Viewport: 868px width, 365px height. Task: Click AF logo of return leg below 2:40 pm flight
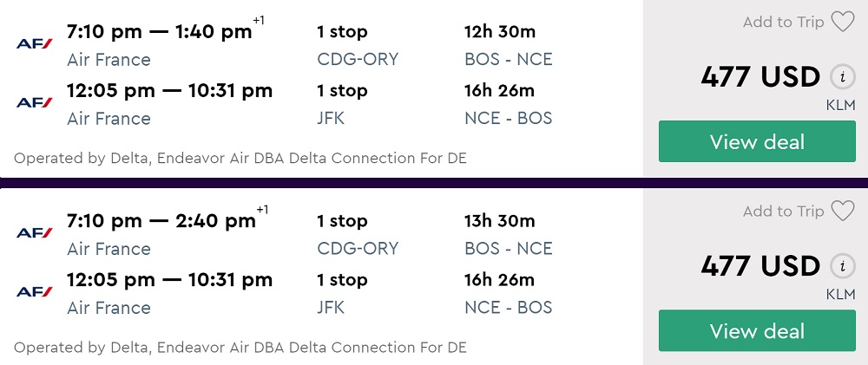point(35,291)
